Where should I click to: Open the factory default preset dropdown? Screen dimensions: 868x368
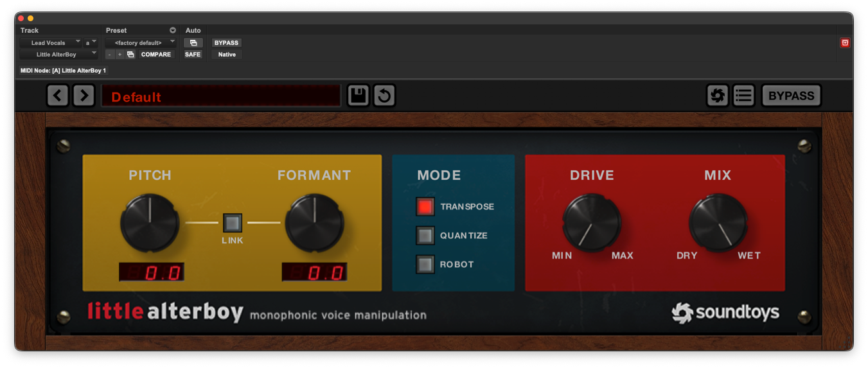click(141, 43)
